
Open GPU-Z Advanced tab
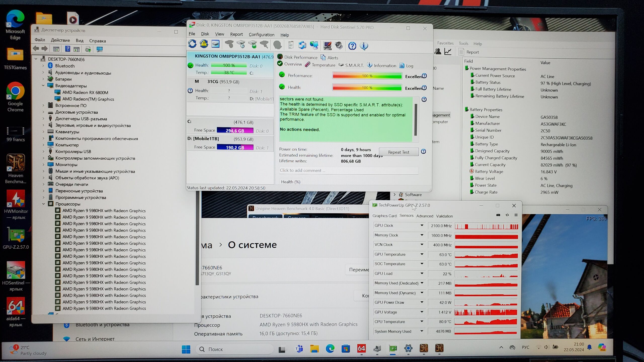[x=425, y=216]
